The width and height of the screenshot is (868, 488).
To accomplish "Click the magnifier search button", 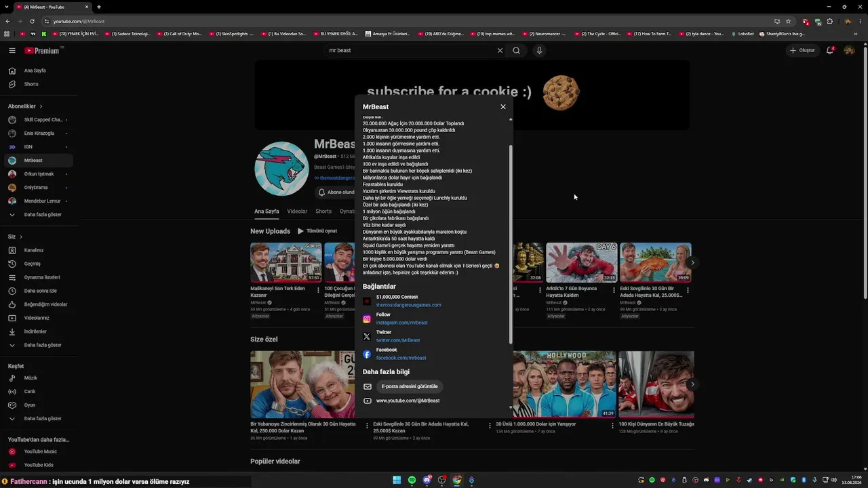I will [516, 50].
